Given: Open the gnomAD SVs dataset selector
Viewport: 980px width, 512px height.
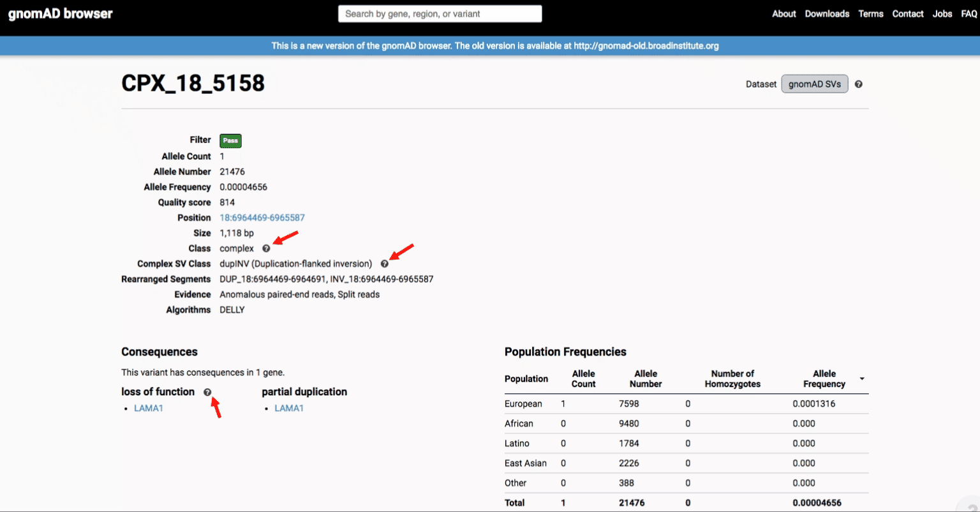Looking at the screenshot, I should point(814,84).
